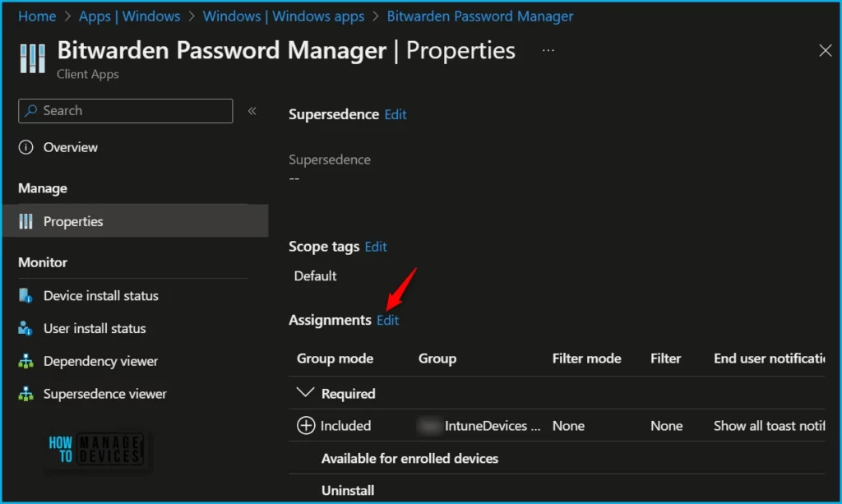Edit the Assignments section
Screen dimensions: 842x504
tap(387, 320)
